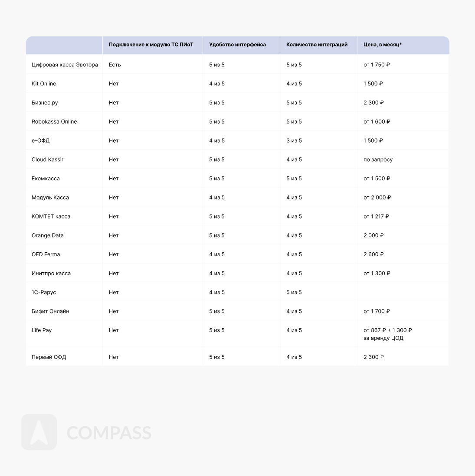475x476 pixels.
Task: Click the COMPASS wordmark text
Action: [109, 433]
